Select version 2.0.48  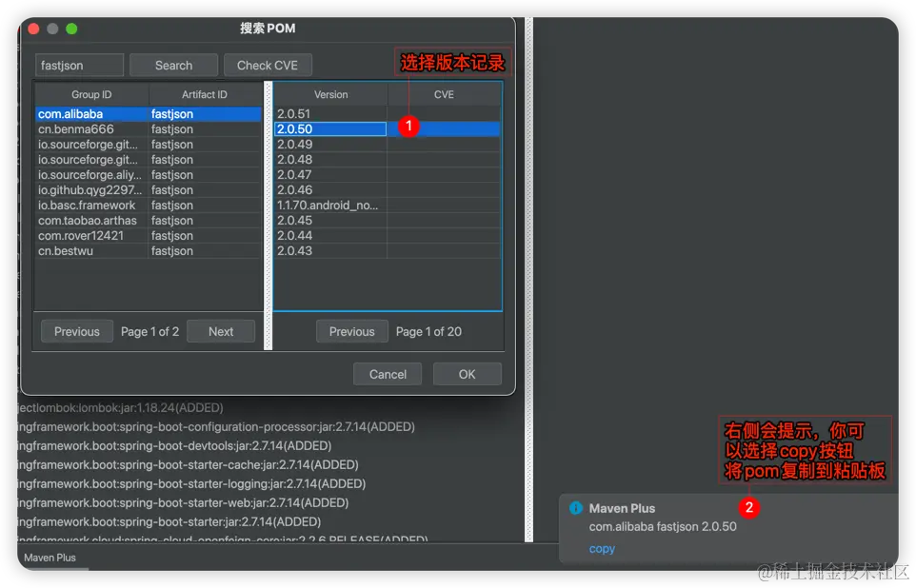point(388,160)
